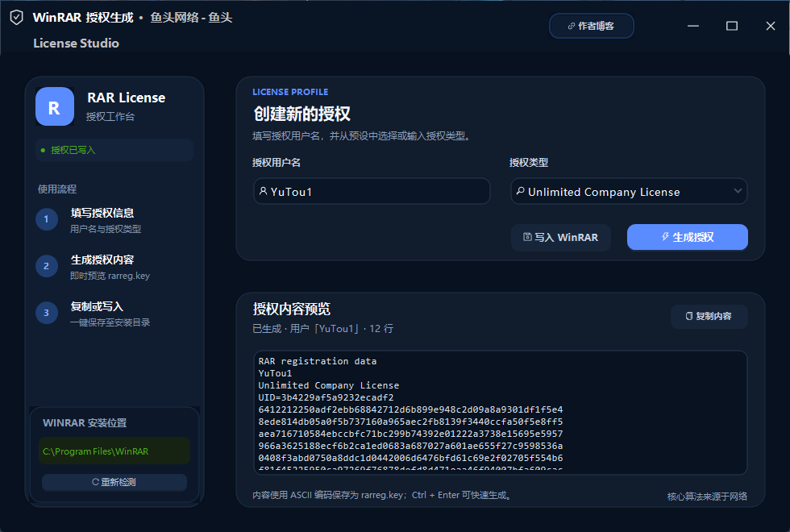Click the lightning icon on 生成授权
Screen dimensions: 790x532
tap(665, 237)
